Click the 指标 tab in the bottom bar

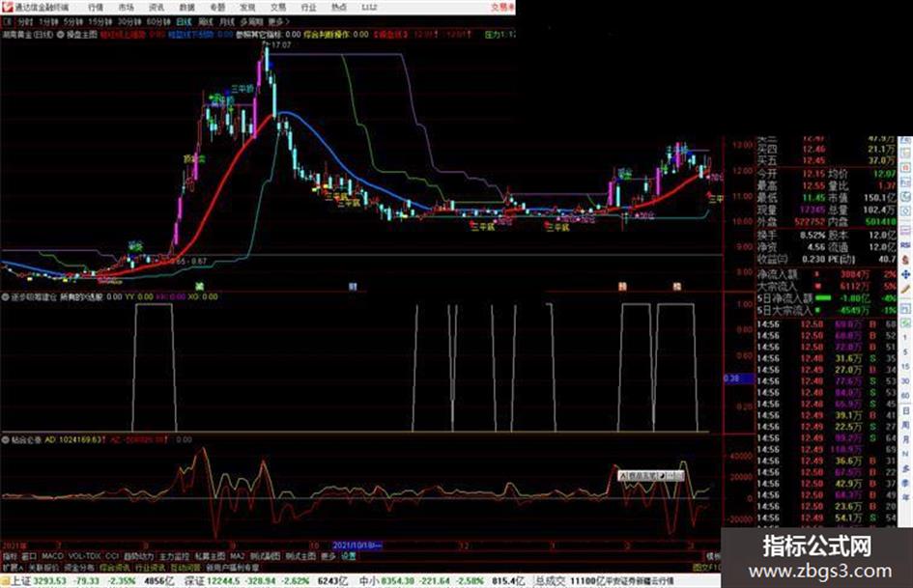(x=10, y=556)
